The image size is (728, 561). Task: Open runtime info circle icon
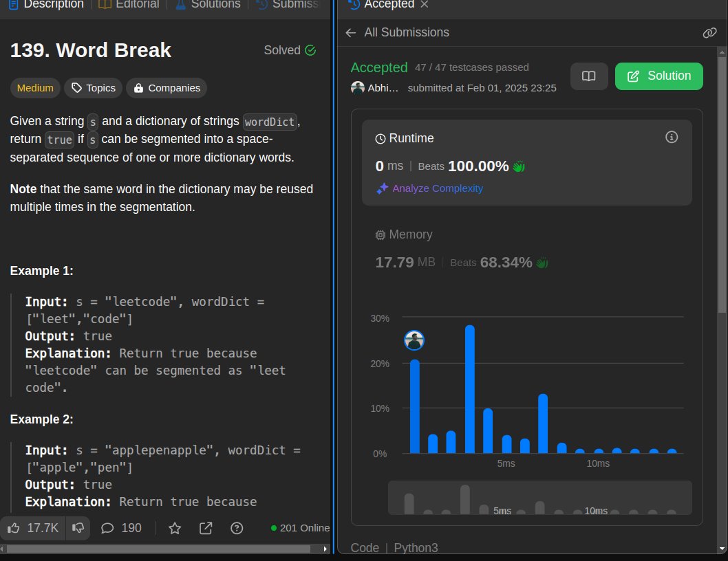pos(672,137)
